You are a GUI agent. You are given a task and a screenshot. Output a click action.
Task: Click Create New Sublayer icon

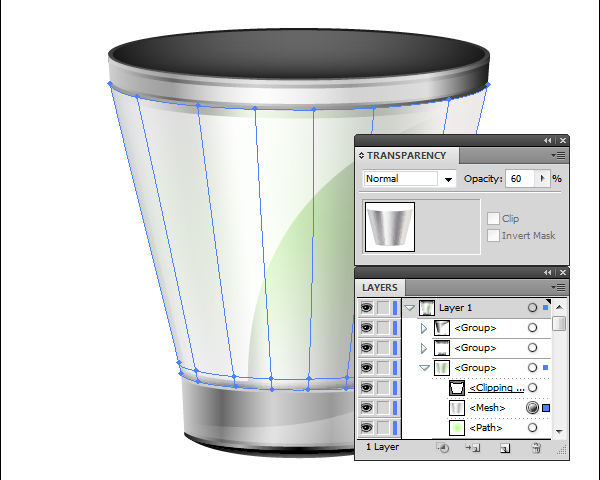[x=473, y=447]
